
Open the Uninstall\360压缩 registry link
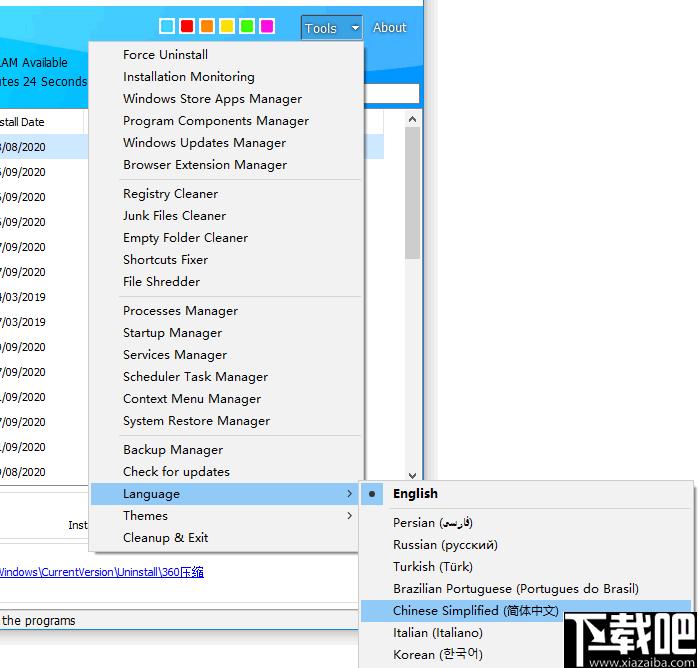(x=102, y=572)
